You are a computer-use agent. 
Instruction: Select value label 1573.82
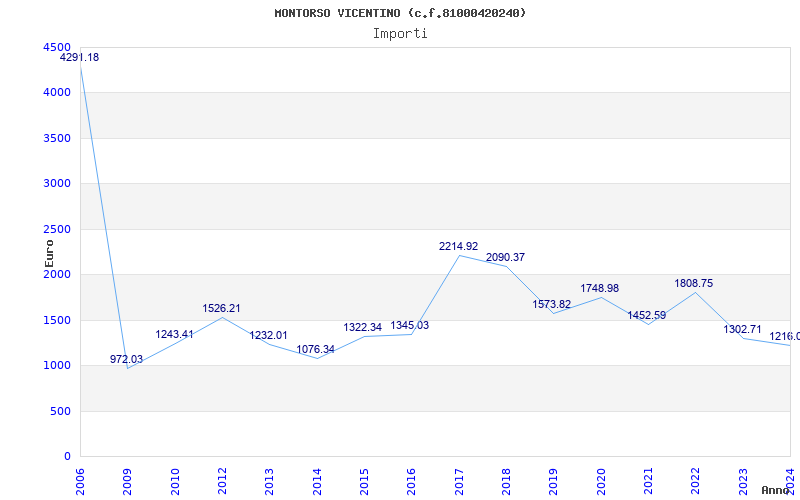pos(552,305)
